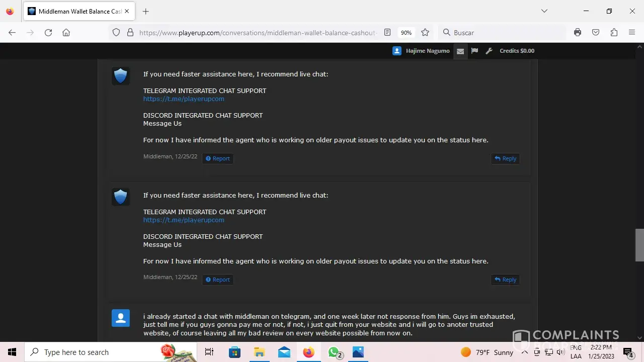Screen dimensions: 644x362
Task: Go to the browser home icon
Action: (x=66, y=33)
